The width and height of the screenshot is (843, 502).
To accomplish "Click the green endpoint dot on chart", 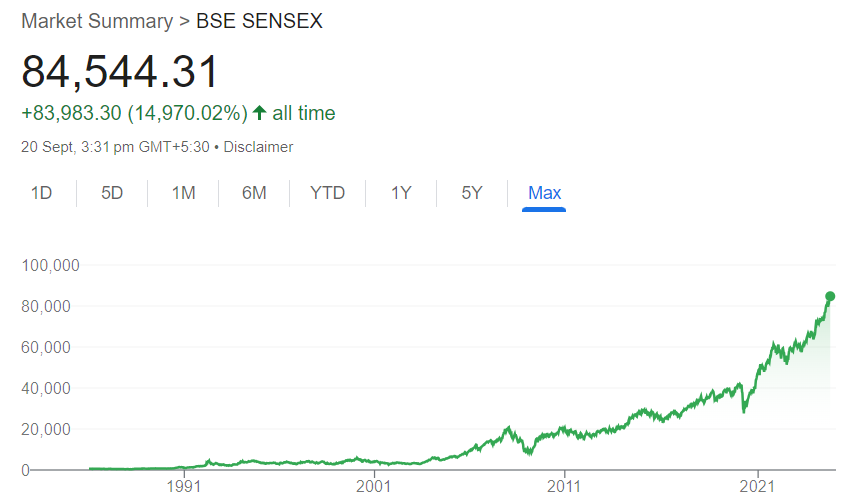I will click(x=830, y=296).
